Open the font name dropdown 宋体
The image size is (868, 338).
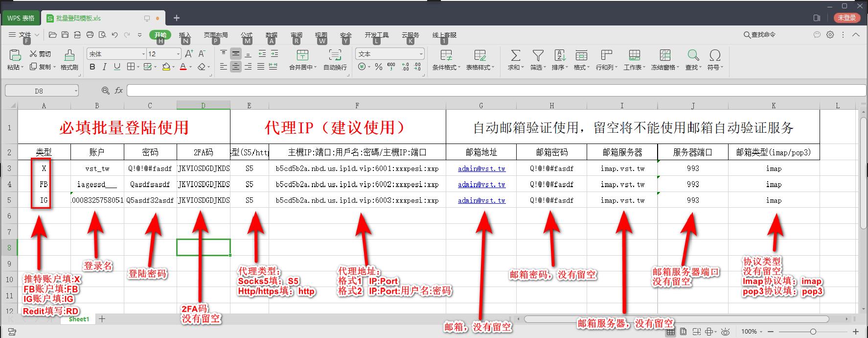click(143, 54)
